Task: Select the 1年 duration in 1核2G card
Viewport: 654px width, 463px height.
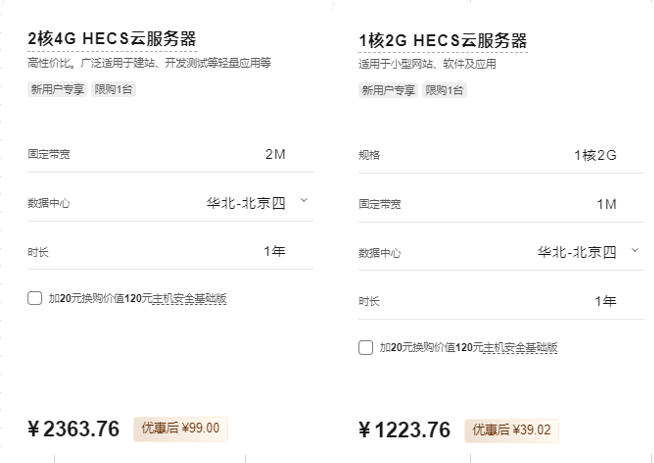Action: [605, 300]
